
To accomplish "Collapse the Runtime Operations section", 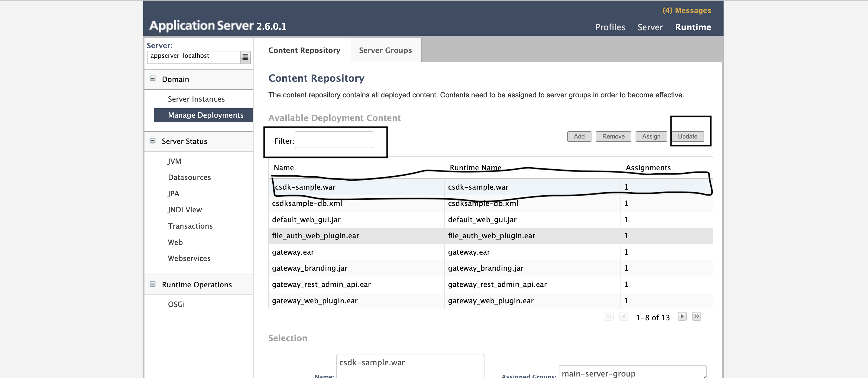I will pyautogui.click(x=153, y=284).
